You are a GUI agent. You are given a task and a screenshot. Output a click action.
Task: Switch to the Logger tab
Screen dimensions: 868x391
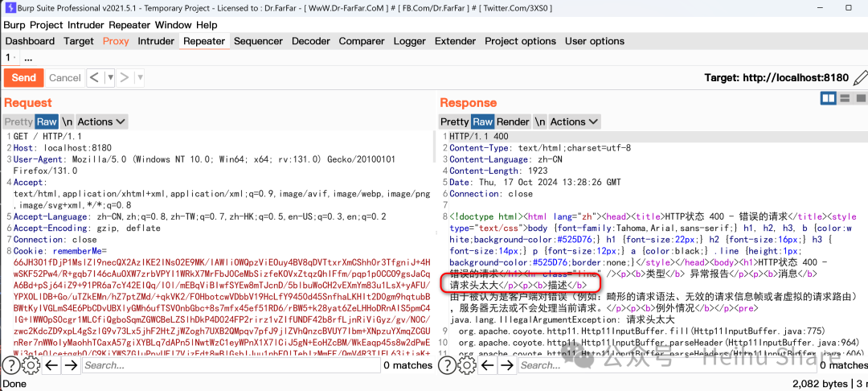410,41
